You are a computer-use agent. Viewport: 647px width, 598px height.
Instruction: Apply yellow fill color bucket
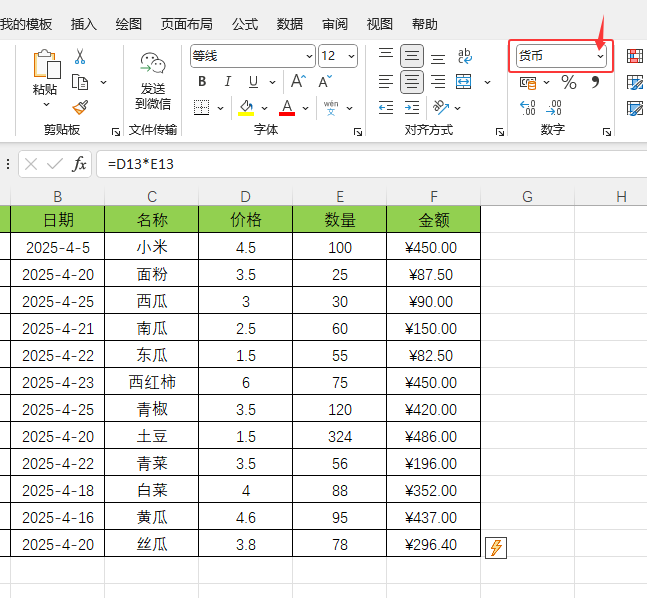246,108
